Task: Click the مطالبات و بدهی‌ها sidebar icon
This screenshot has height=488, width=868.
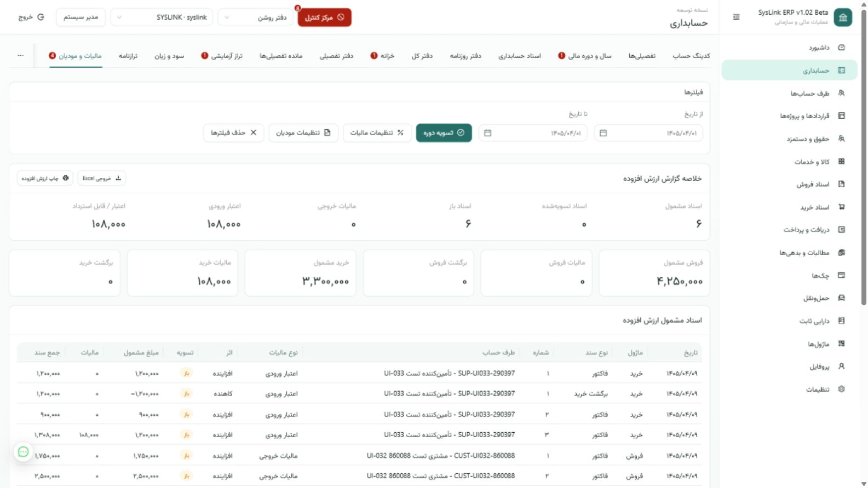Action: point(842,253)
